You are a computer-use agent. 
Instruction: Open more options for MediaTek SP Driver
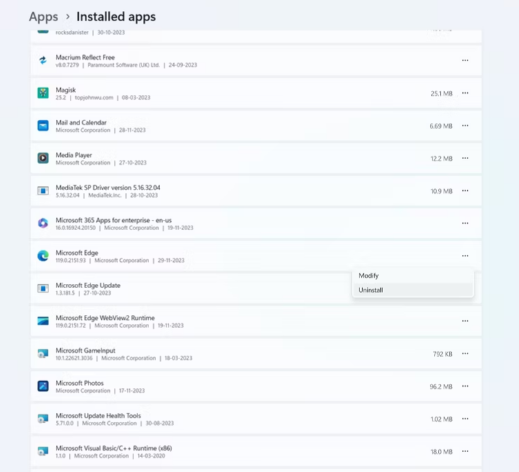point(465,191)
